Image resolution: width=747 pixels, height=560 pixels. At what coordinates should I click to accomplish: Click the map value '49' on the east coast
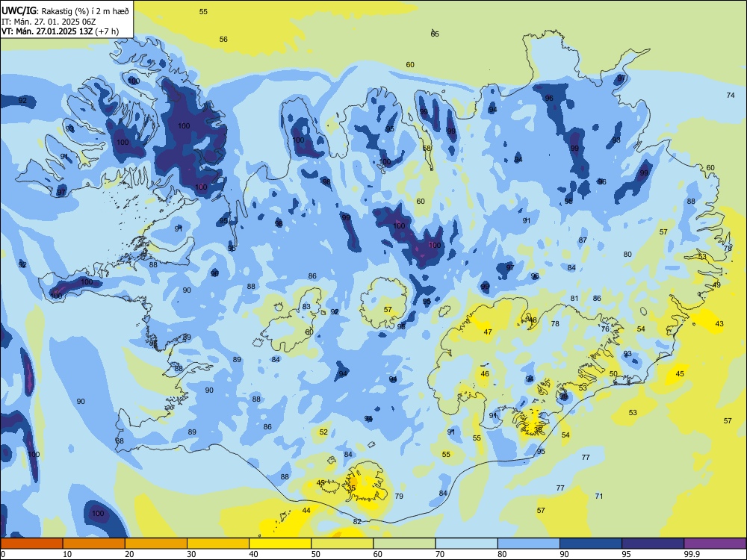coord(716,285)
